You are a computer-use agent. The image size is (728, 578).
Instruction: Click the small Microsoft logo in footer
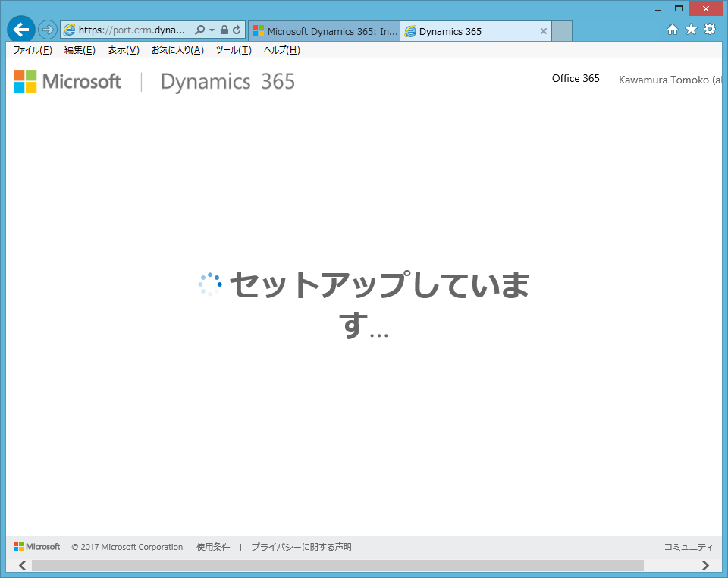(36, 547)
